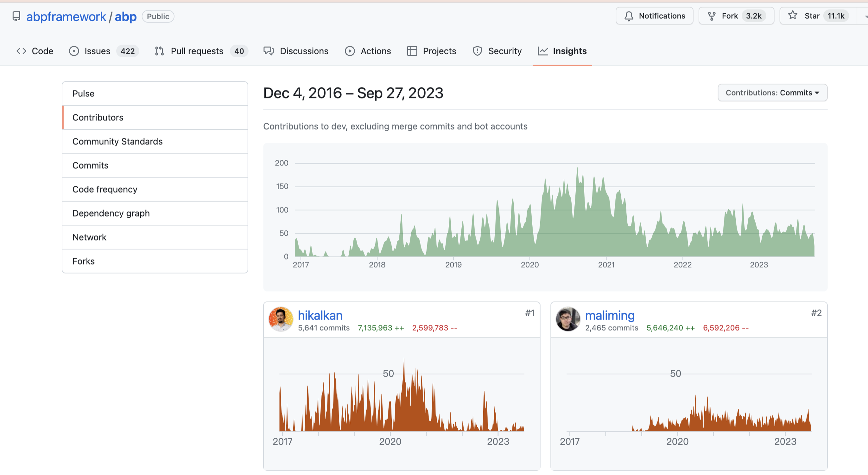Image resolution: width=868 pixels, height=475 pixels.
Task: Open maliming's avatar image
Action: pos(568,319)
